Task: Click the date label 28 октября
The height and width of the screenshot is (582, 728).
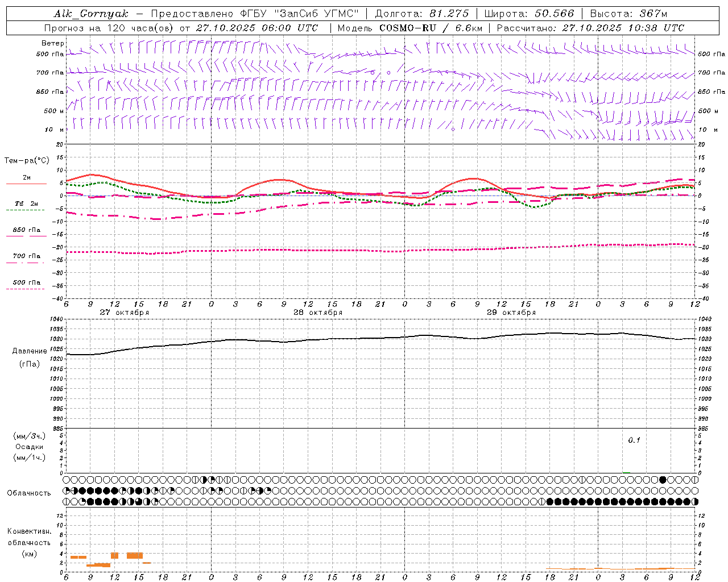Action: (x=318, y=313)
